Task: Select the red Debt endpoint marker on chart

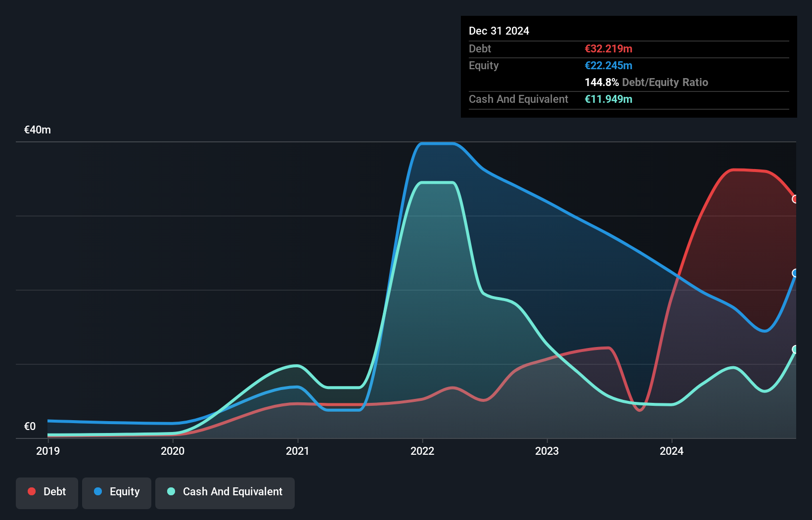Action: [x=795, y=199]
